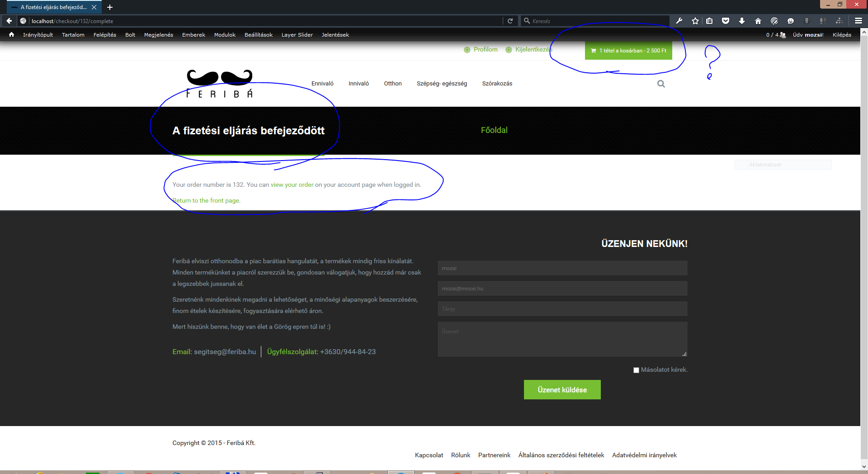Click the browser back arrow button
The image size is (868, 474).
(x=9, y=21)
